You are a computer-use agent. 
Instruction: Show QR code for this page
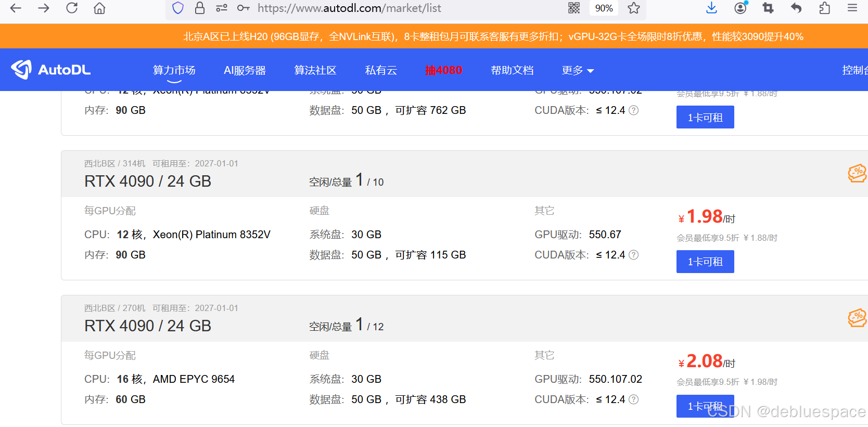point(574,8)
